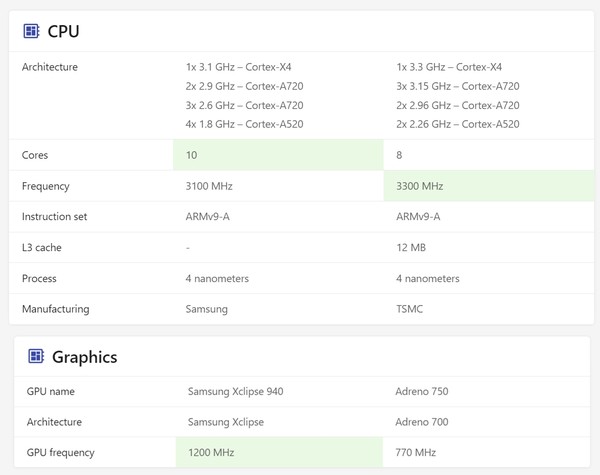Click the CPU chip icon
Viewport: 600px width, 475px height.
(x=31, y=31)
